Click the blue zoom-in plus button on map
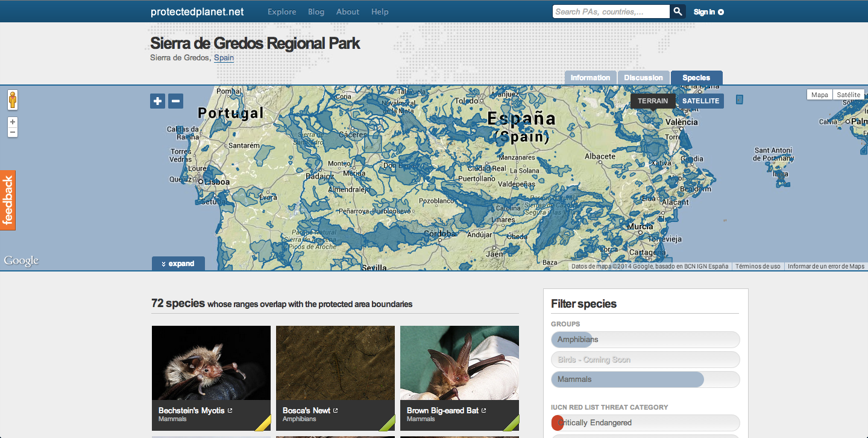This screenshot has width=868, height=438. (x=157, y=101)
